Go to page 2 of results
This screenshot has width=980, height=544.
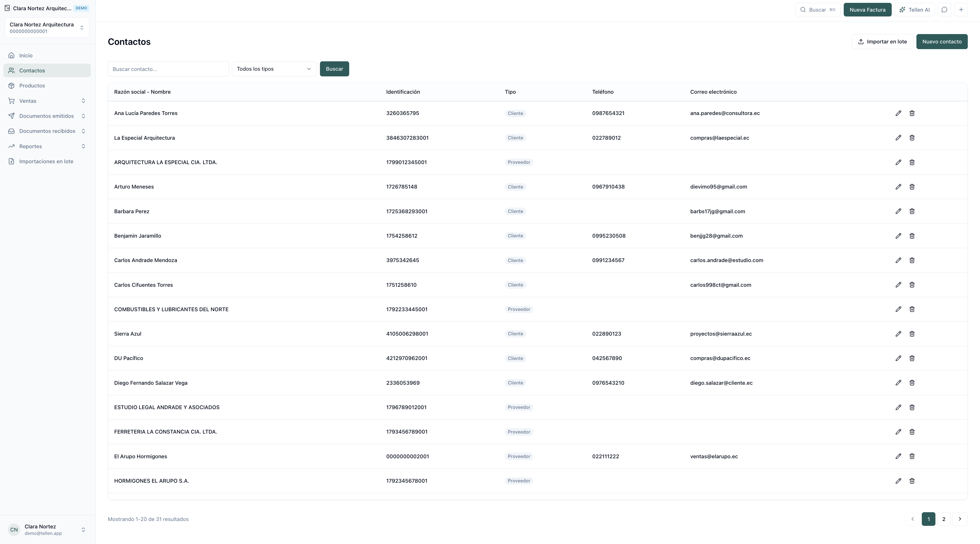coord(943,519)
